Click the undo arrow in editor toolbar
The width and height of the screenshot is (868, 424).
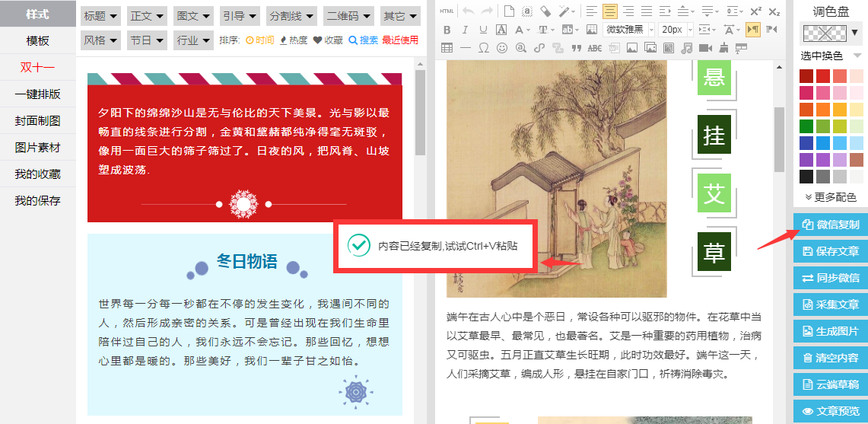[x=469, y=11]
